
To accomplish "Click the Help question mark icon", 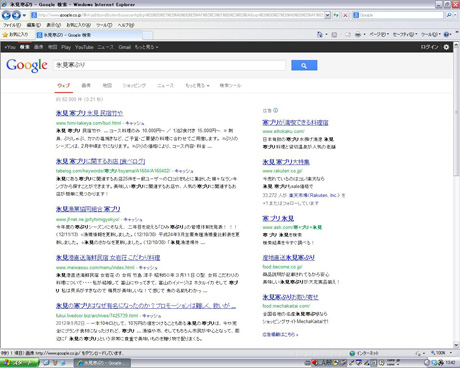I will pyautogui.click(x=447, y=34).
